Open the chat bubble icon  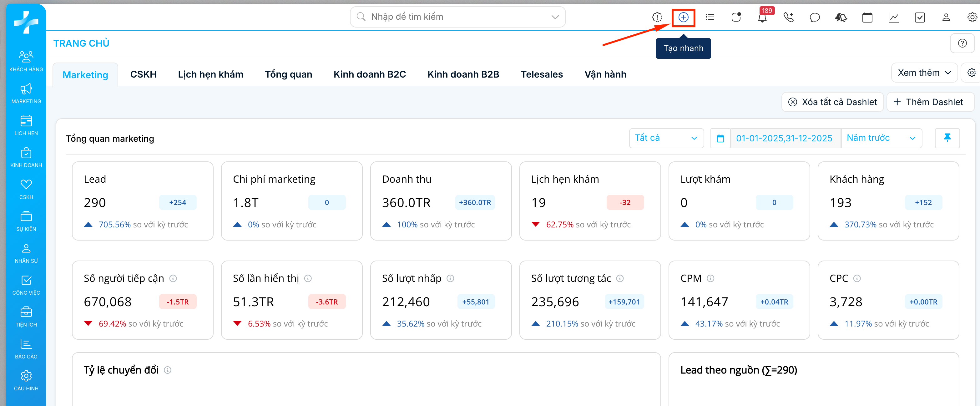coord(815,18)
